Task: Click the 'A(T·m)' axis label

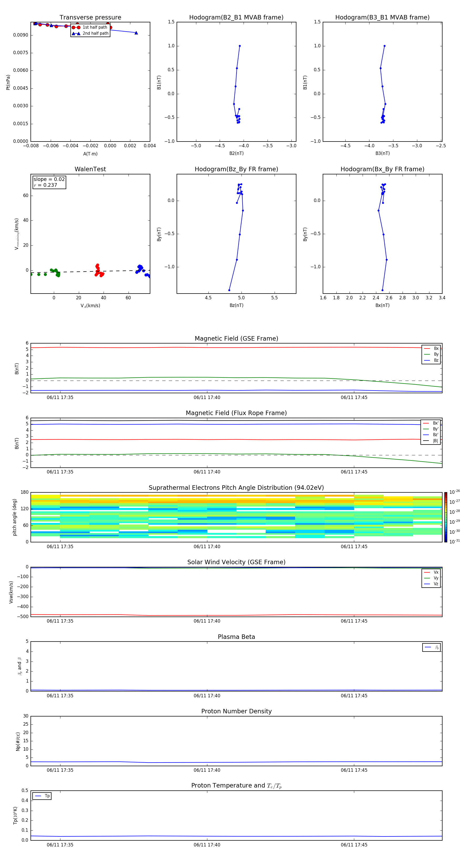Action: click(90, 154)
